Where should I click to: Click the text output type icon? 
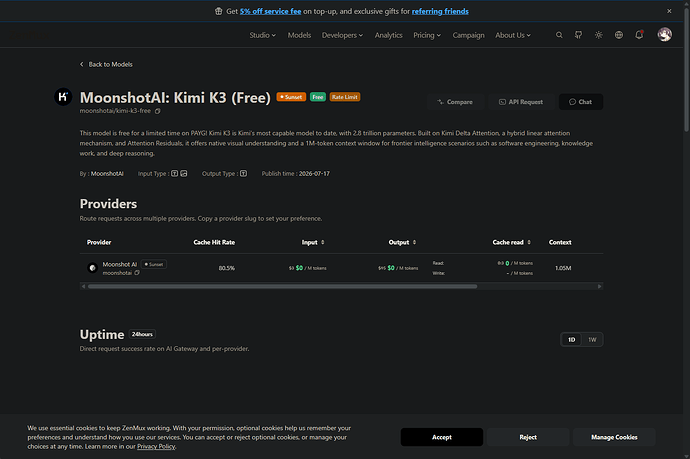click(x=243, y=173)
